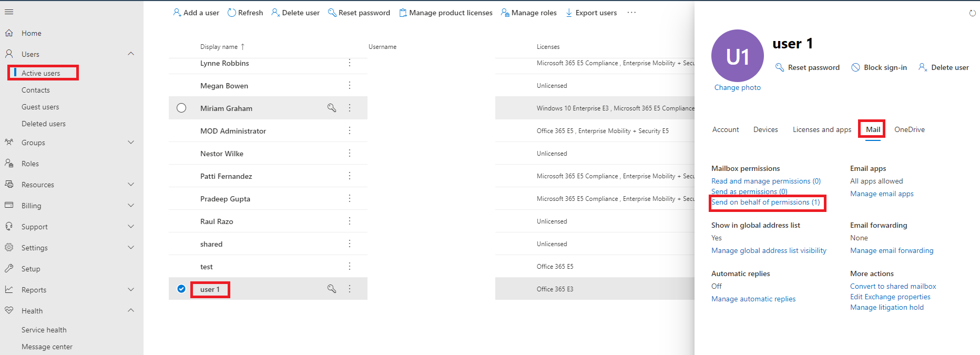The image size is (980, 355).
Task: Uncheck the user 1 row checkbox
Action: pyautogui.click(x=181, y=289)
